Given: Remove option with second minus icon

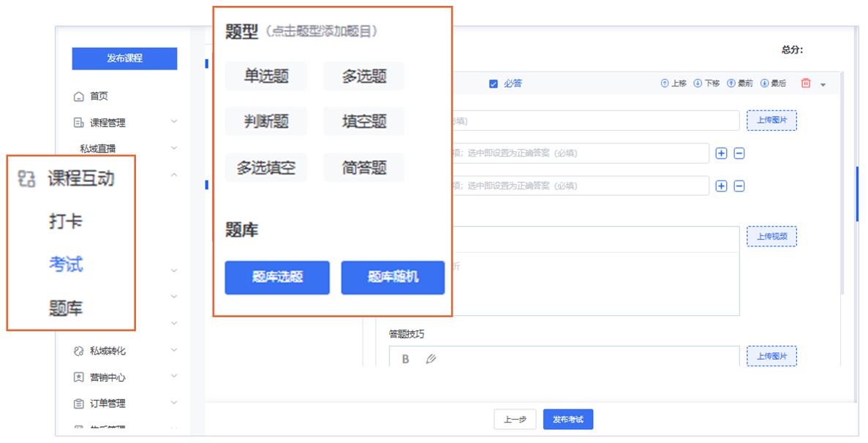Looking at the screenshot, I should pyautogui.click(x=739, y=186).
